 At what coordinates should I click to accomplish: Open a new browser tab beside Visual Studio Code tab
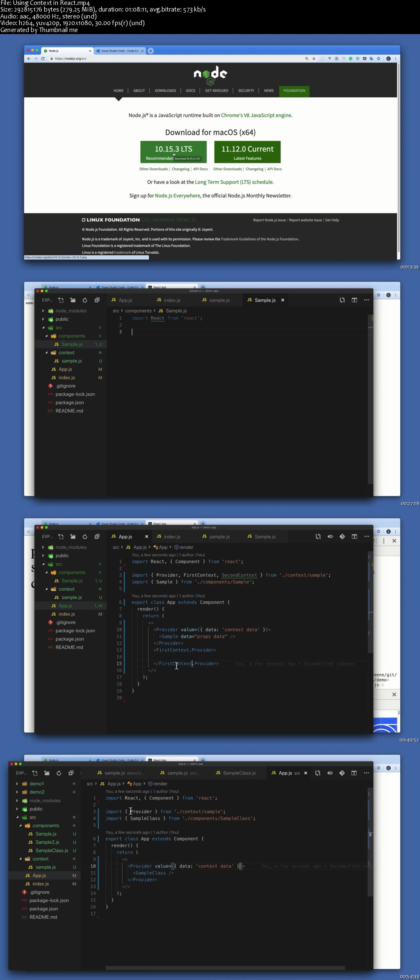tap(151, 51)
